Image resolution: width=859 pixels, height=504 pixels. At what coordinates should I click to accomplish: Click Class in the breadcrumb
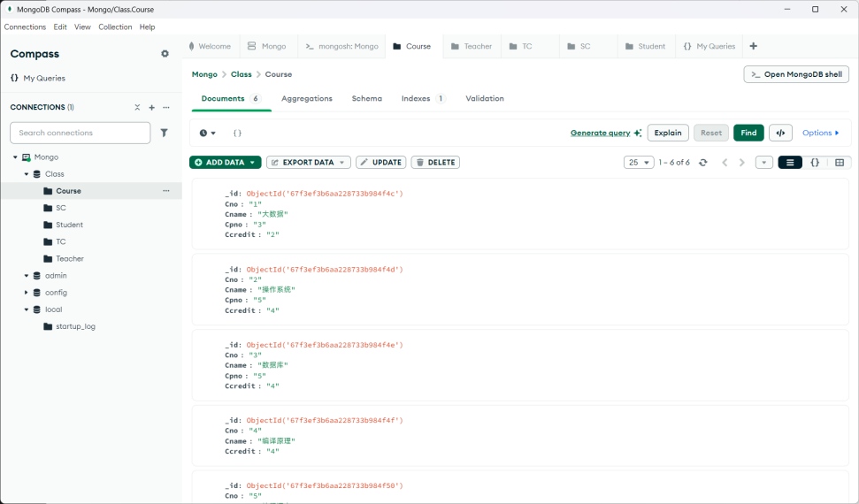(241, 74)
